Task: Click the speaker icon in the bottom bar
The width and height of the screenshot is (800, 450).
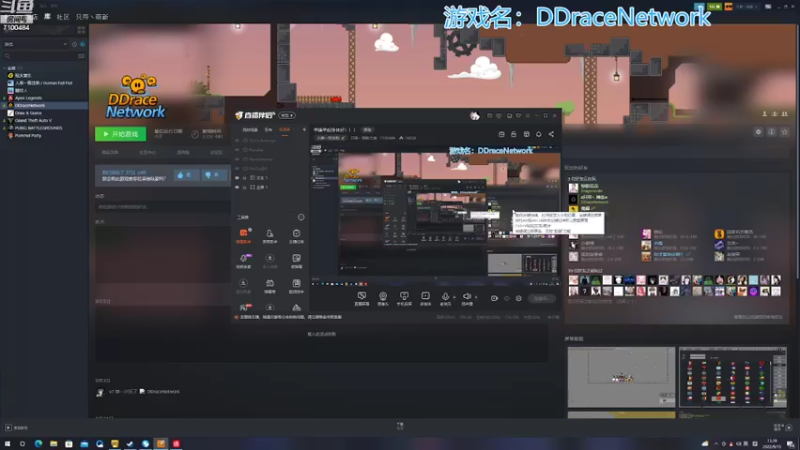Action: tap(467, 298)
